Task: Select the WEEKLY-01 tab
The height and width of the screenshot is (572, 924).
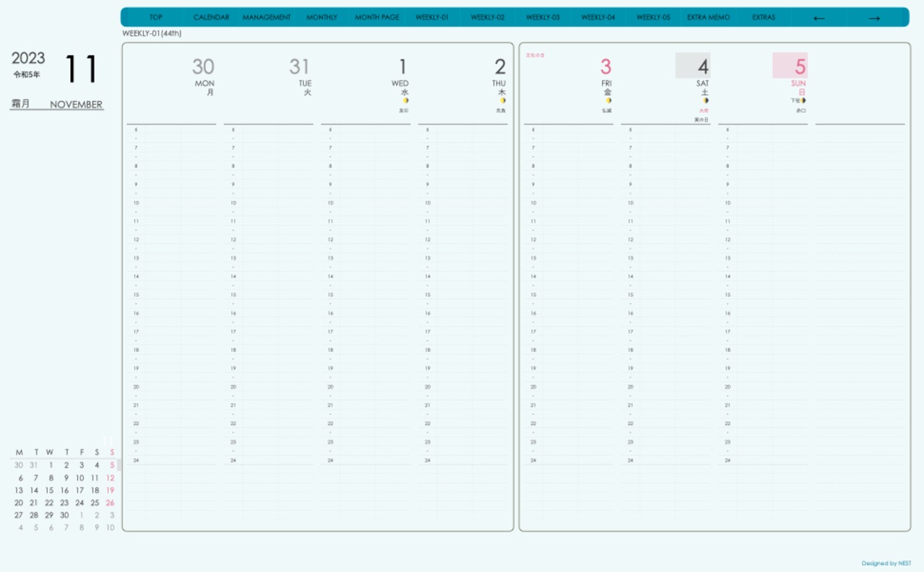Action: 432,17
